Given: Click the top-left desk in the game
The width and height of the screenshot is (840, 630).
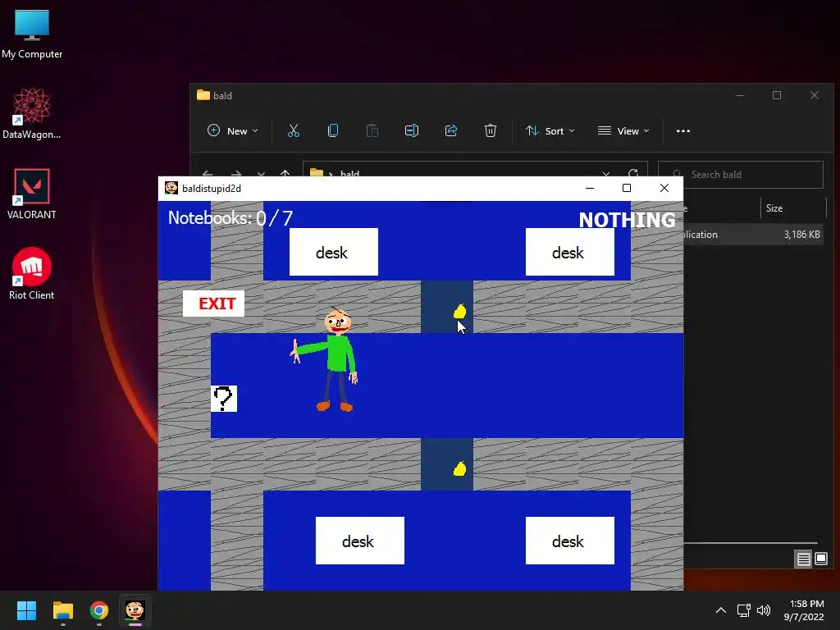Looking at the screenshot, I should click(334, 252).
